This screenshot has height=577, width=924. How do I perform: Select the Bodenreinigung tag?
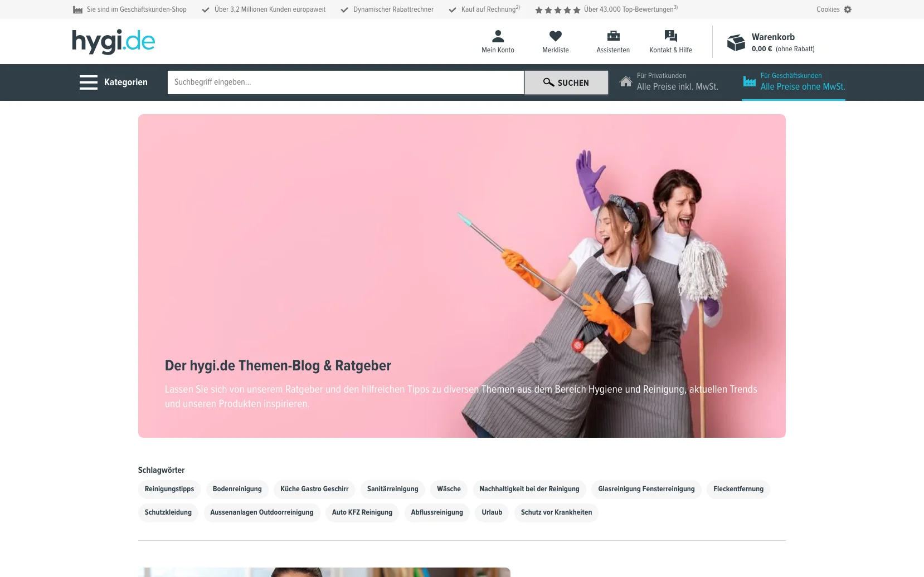[x=237, y=489]
